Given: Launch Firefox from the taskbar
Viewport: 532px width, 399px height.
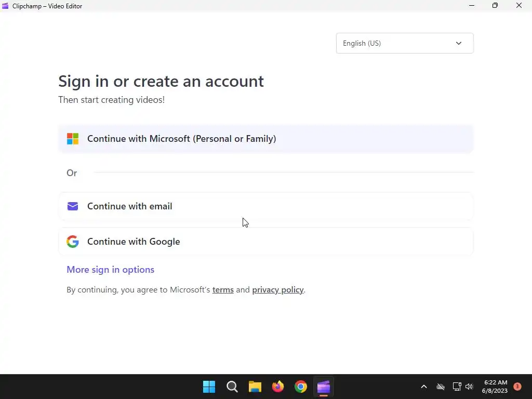Looking at the screenshot, I should [x=278, y=387].
